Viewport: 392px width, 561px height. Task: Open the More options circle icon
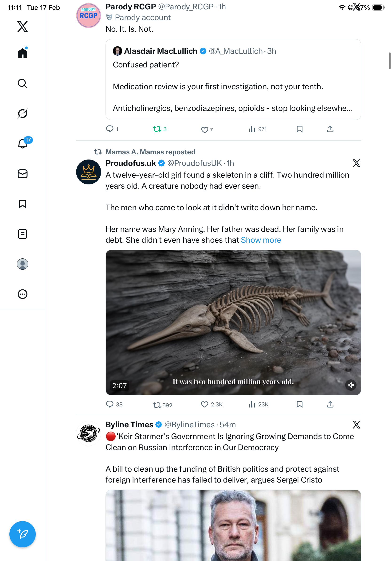point(22,294)
